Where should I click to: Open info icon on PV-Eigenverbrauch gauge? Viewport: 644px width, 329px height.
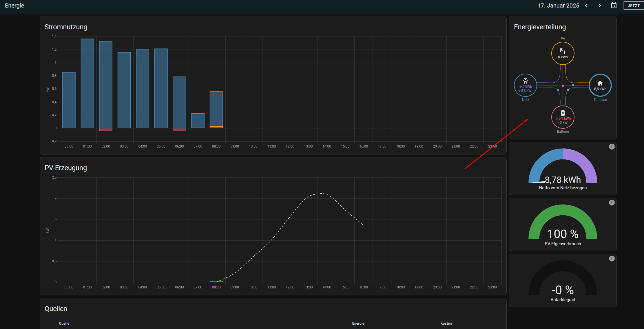(x=612, y=203)
